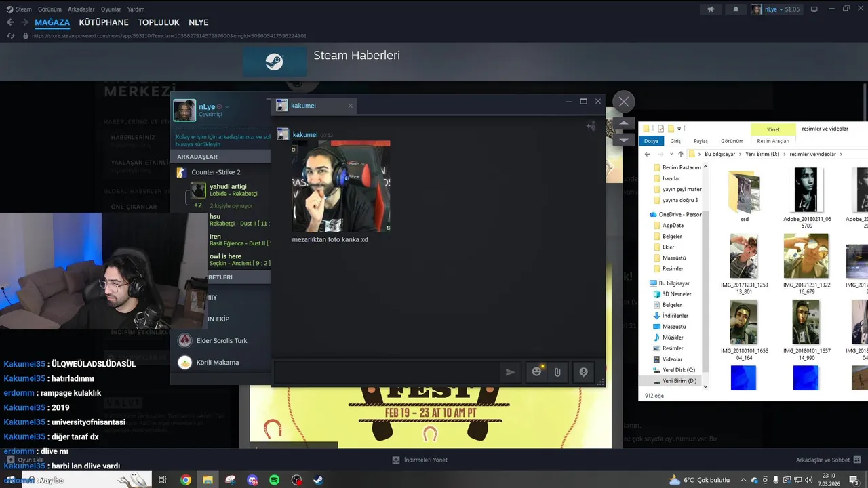Image resolution: width=868 pixels, height=488 pixels.
Task: Open İndirmeleri Yönet in Steam footer
Action: point(420,460)
